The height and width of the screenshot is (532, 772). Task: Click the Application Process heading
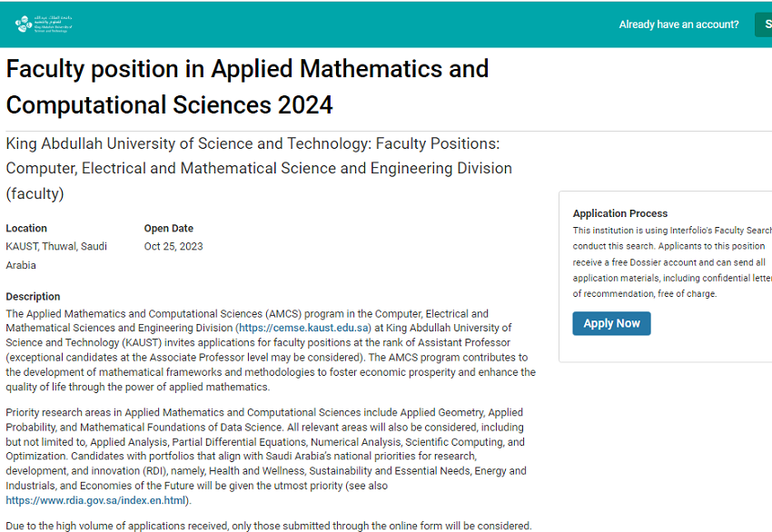[x=619, y=213]
